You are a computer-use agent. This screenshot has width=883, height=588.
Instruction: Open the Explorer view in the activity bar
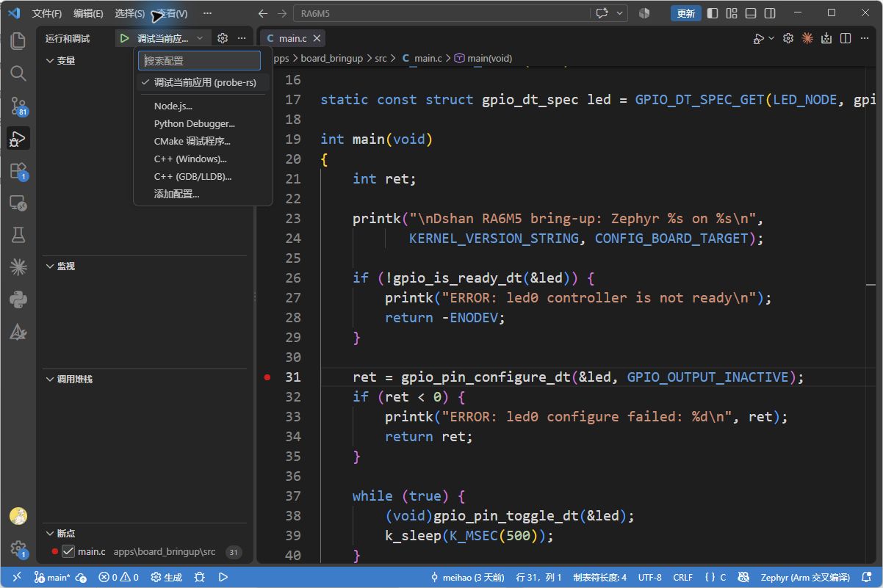[18, 41]
